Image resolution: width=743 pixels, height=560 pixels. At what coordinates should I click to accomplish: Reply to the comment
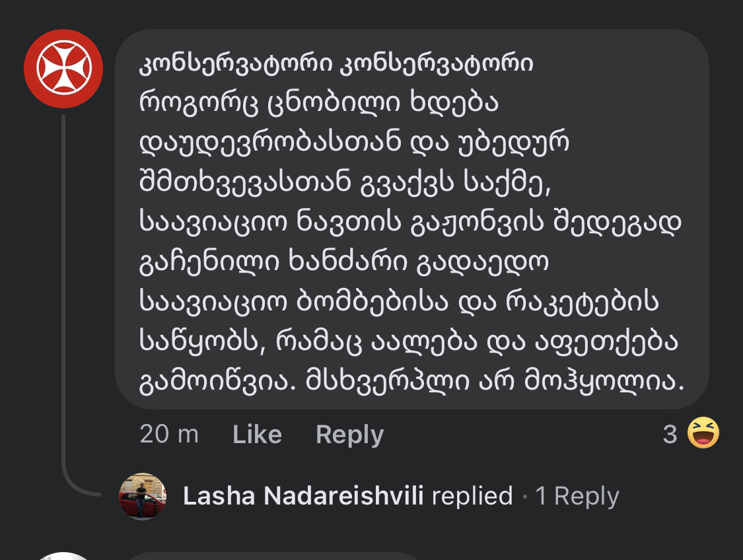tap(349, 435)
